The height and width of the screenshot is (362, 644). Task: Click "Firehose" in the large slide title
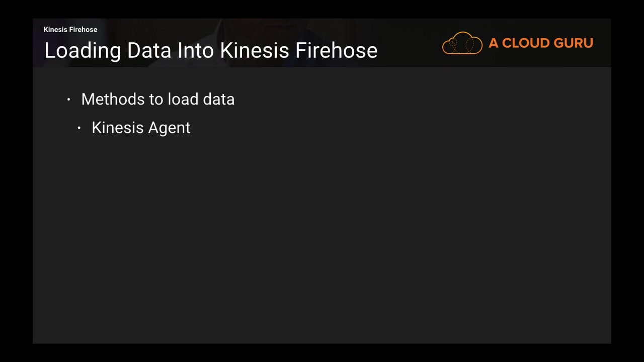point(336,51)
